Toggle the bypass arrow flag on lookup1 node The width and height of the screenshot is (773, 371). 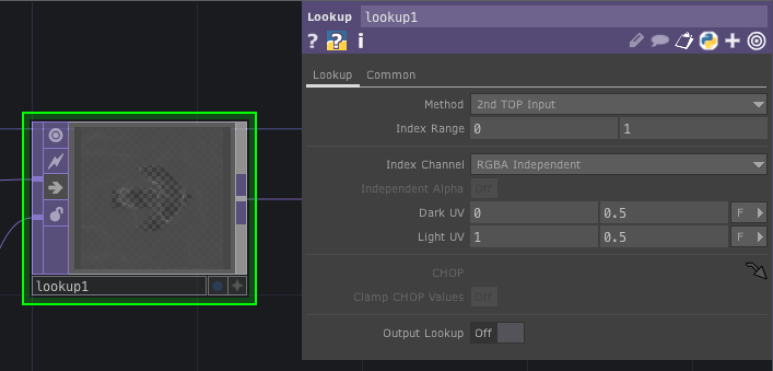pyautogui.click(x=56, y=187)
